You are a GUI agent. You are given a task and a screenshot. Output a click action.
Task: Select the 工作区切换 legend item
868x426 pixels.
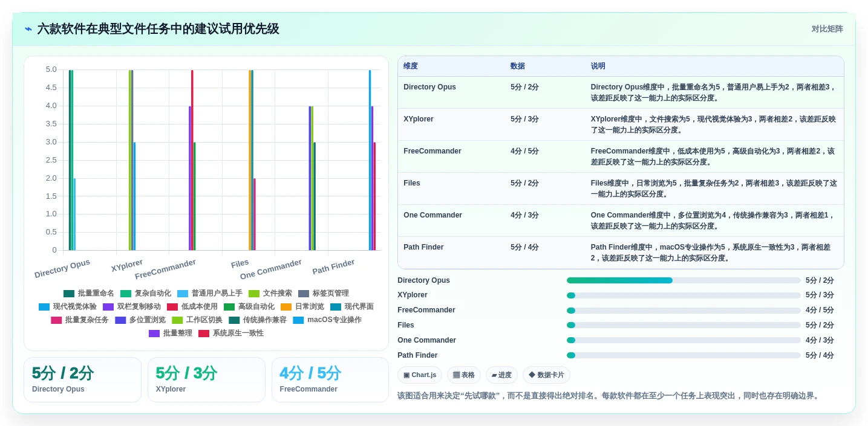(197, 320)
